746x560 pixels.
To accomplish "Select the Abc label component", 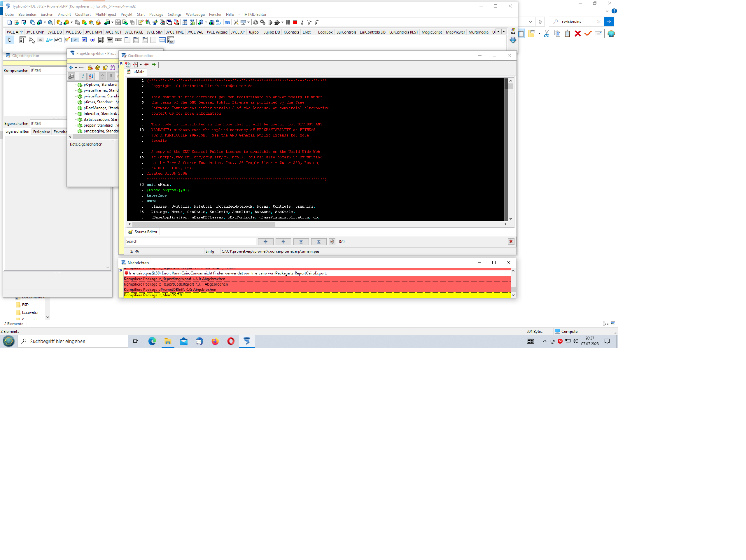I will [x=49, y=40].
